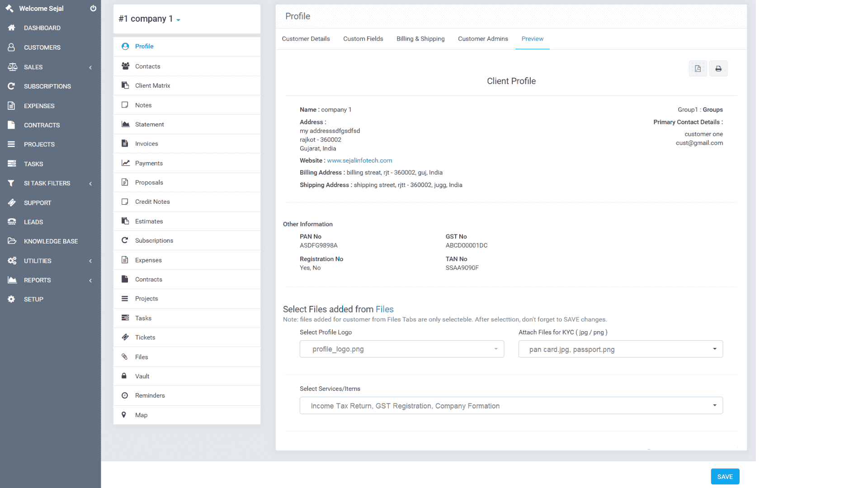Screen dimensions: 868x488
Task: Select the Invoices section in customer menu
Action: click(x=146, y=143)
